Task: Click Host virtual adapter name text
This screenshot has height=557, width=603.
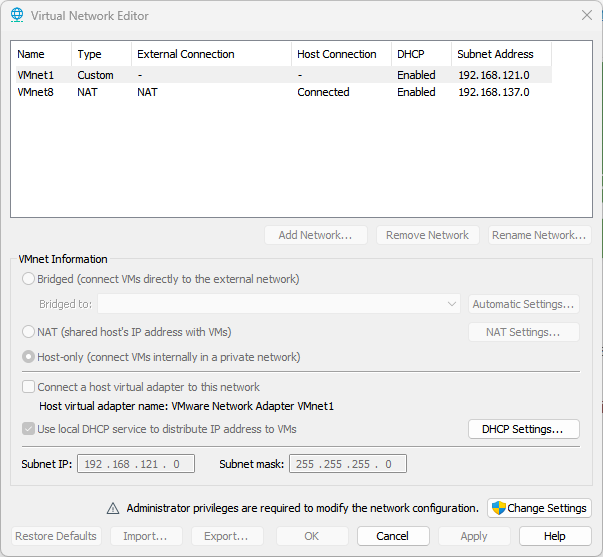Action: tap(187, 406)
